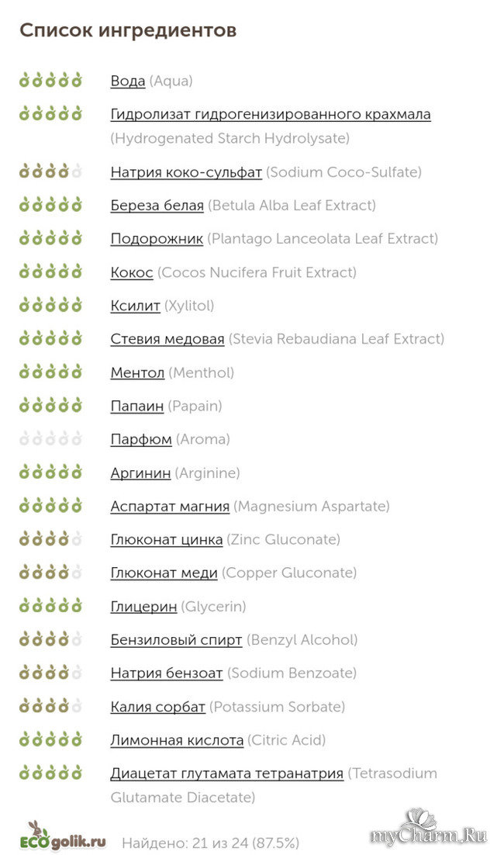504x855 pixels.
Task: Click the greyed-out rating beside Парфюм
Action: (50, 439)
